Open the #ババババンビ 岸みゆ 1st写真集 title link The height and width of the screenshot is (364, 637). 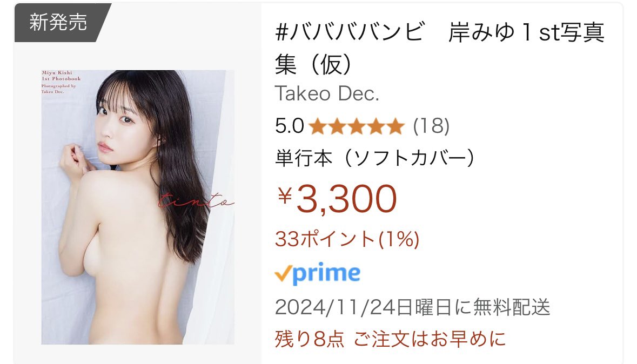440,48
